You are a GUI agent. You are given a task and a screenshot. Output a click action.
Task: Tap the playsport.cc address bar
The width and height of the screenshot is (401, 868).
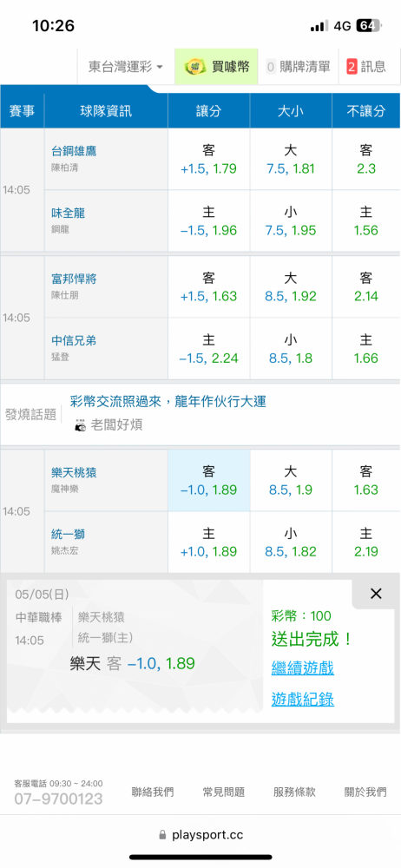point(200,834)
